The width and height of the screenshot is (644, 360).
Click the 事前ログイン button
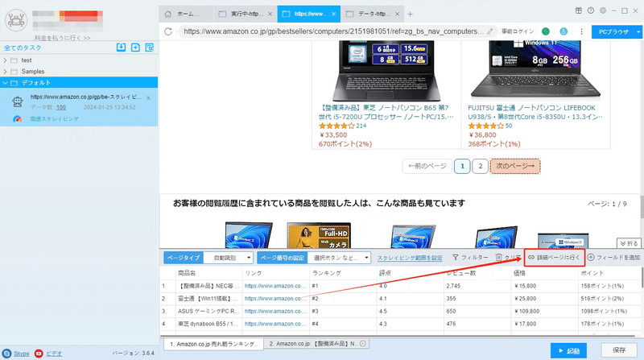[518, 31]
